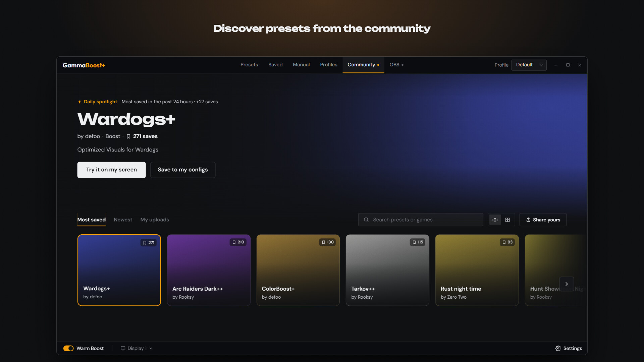Open the Rust night time card

point(477,270)
